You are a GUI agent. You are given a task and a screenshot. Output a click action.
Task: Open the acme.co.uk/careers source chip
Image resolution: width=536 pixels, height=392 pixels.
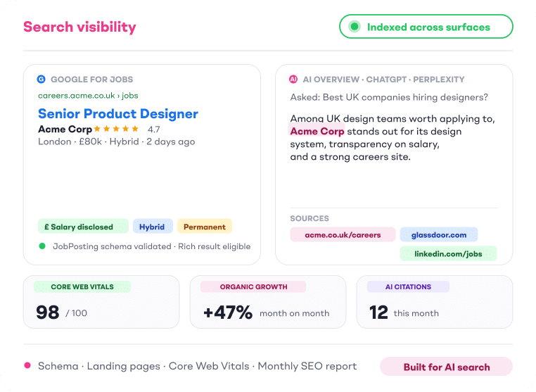click(343, 234)
